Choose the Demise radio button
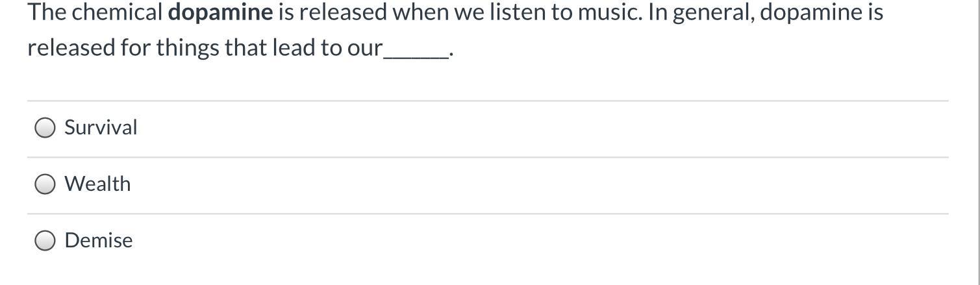 click(x=45, y=241)
